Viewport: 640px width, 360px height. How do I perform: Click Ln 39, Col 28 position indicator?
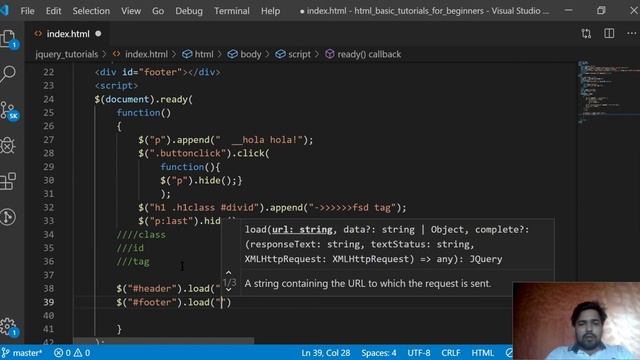[x=326, y=353]
